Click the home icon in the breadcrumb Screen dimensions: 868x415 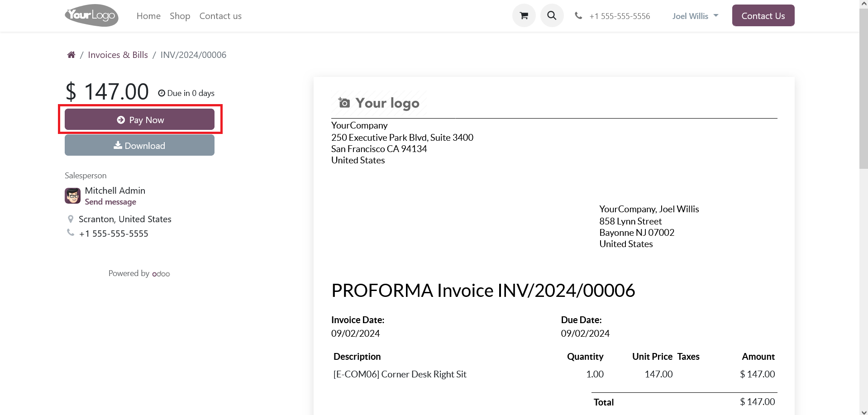71,54
